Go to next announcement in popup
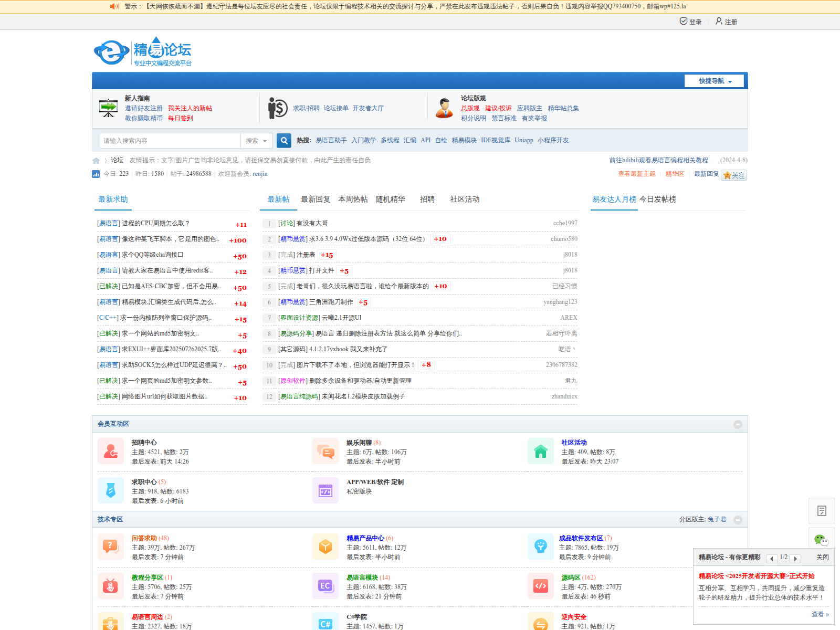 pyautogui.click(x=795, y=559)
